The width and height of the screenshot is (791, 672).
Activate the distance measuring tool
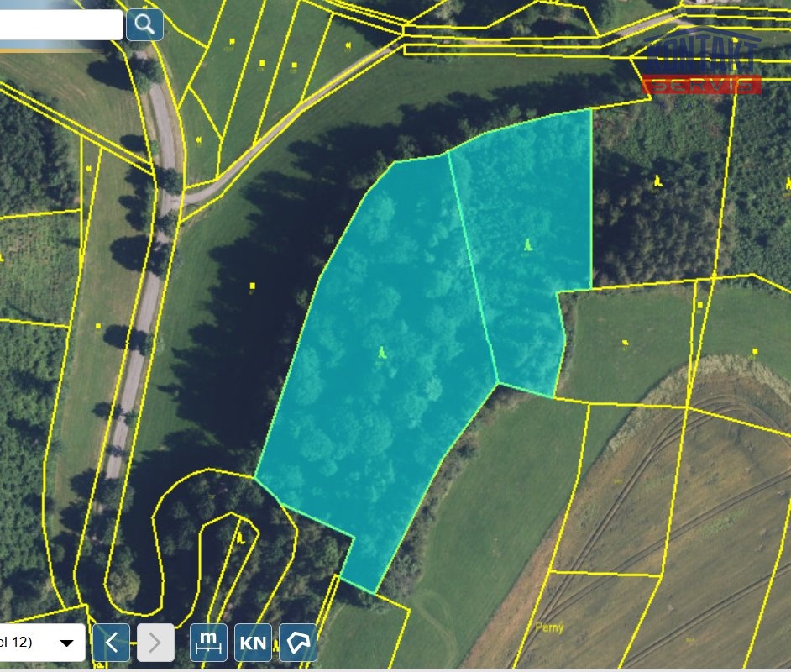[209, 643]
